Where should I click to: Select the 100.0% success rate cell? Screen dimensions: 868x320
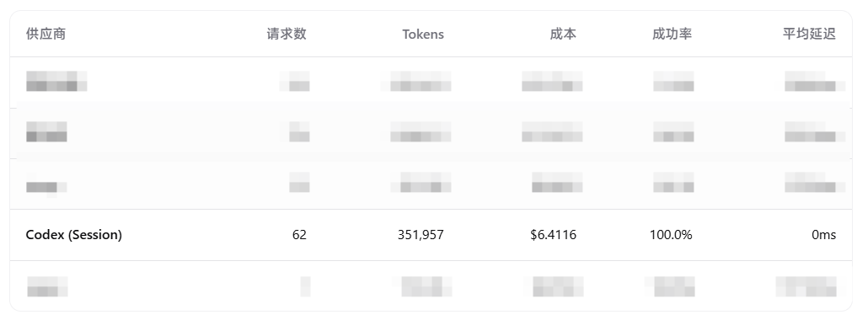click(x=671, y=235)
